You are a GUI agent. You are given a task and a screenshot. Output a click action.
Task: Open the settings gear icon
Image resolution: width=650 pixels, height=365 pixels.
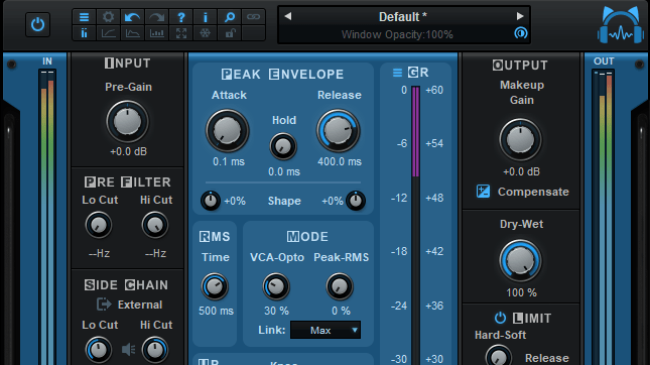coord(108,17)
